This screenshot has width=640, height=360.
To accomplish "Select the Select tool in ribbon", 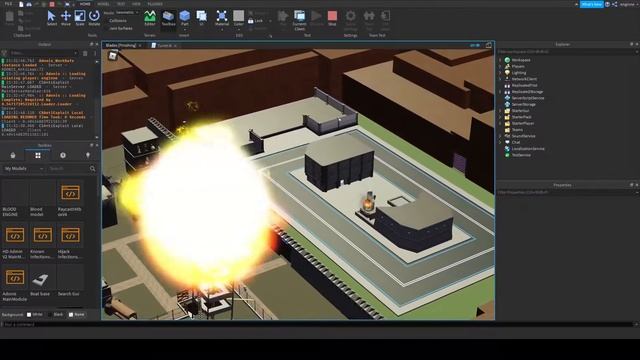I will 51,18.
